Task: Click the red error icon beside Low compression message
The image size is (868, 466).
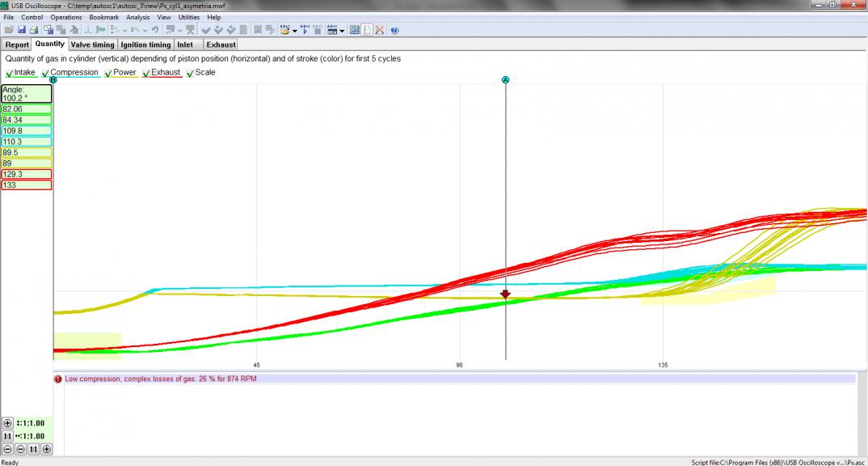Action: pyautogui.click(x=58, y=379)
